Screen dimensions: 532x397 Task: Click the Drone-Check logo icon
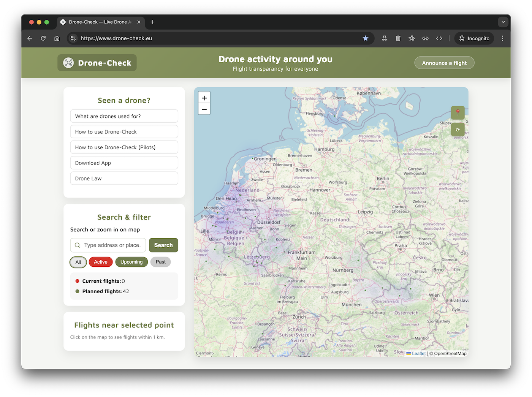point(68,63)
